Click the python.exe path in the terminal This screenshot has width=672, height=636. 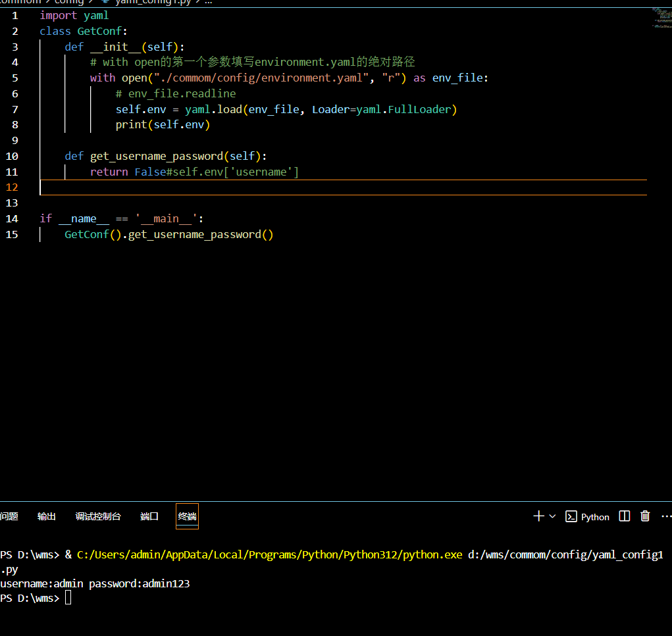270,555
